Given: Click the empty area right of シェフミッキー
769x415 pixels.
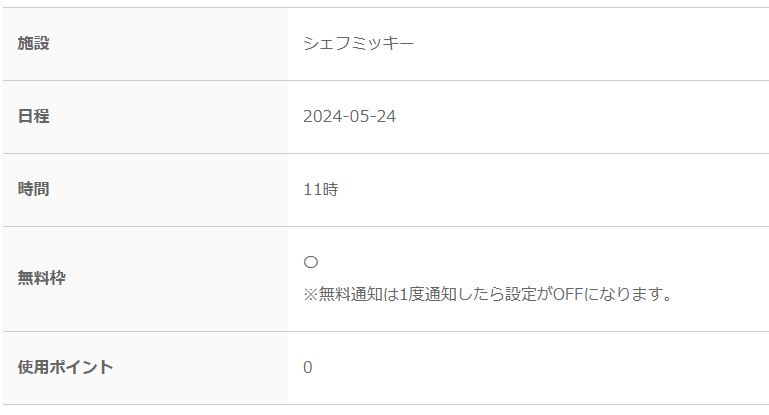Looking at the screenshot, I should pyautogui.click(x=591, y=43).
